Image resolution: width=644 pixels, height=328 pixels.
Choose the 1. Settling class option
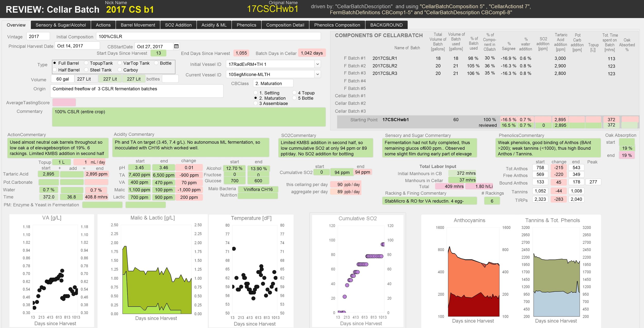pyautogui.click(x=256, y=93)
